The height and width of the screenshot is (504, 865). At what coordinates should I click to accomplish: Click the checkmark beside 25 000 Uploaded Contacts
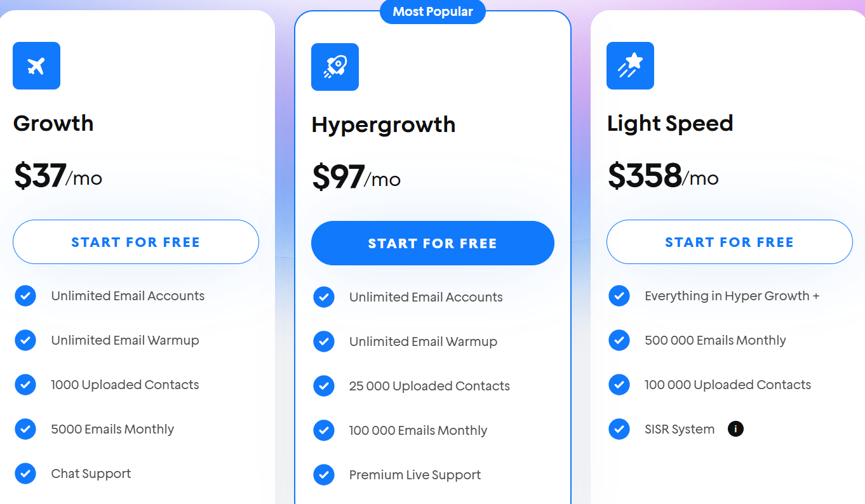point(324,385)
